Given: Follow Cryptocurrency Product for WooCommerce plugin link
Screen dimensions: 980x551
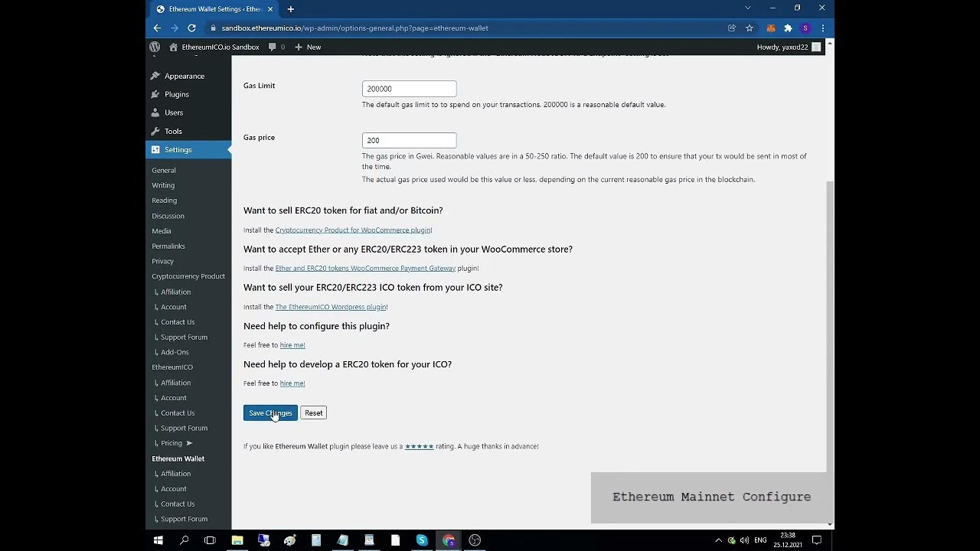Looking at the screenshot, I should (x=353, y=230).
